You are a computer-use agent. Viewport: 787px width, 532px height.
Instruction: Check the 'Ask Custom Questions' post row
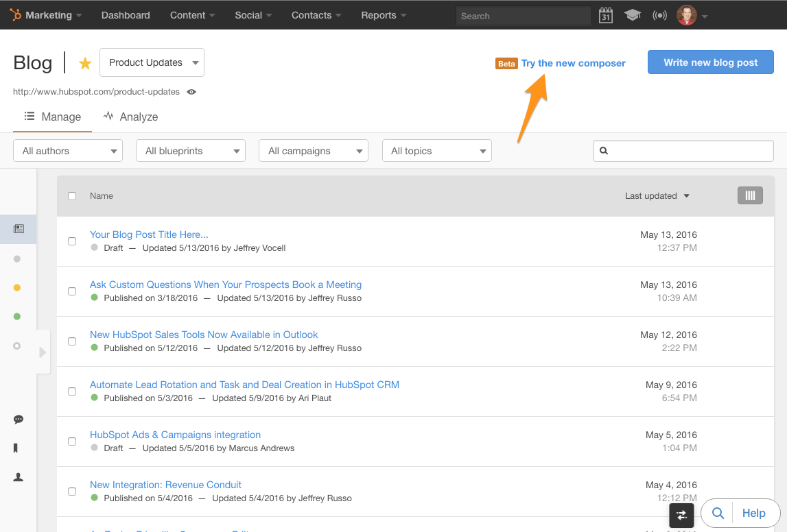tap(72, 291)
